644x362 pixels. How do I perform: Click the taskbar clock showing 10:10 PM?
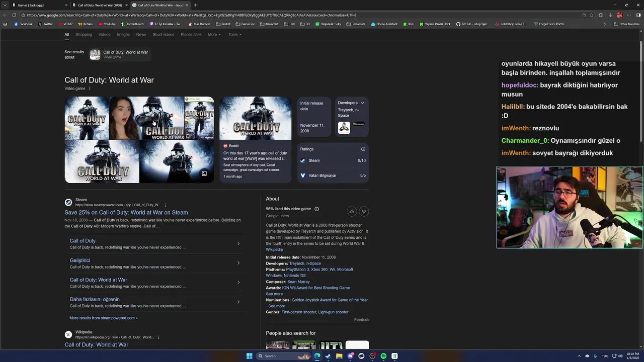(632, 356)
